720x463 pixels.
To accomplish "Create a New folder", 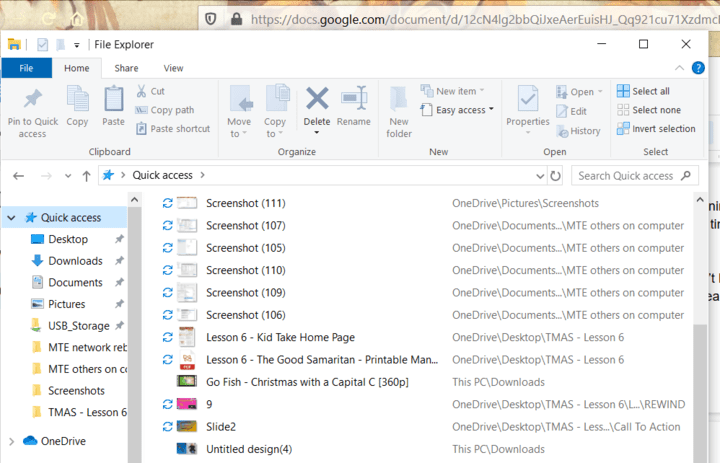I will pyautogui.click(x=399, y=112).
